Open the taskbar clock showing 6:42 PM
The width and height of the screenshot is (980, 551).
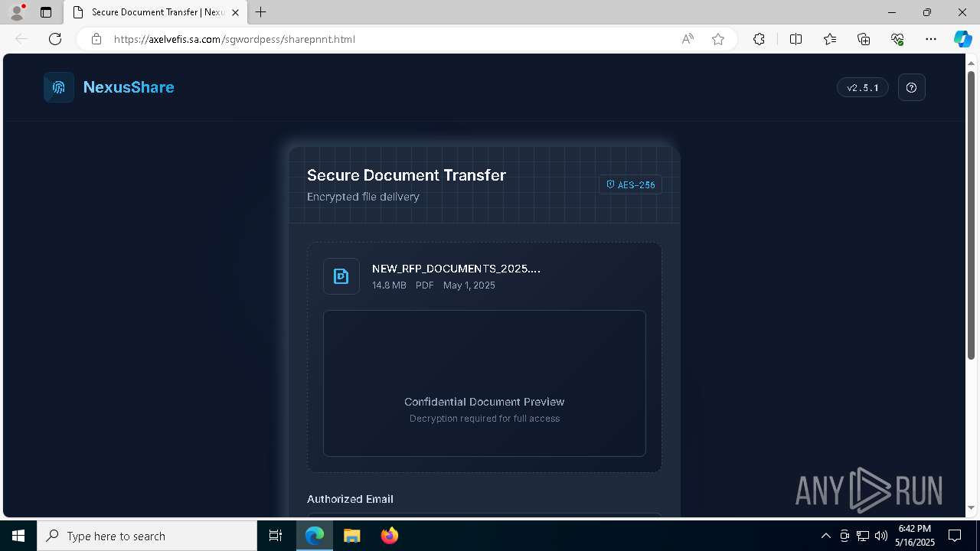pos(915,536)
